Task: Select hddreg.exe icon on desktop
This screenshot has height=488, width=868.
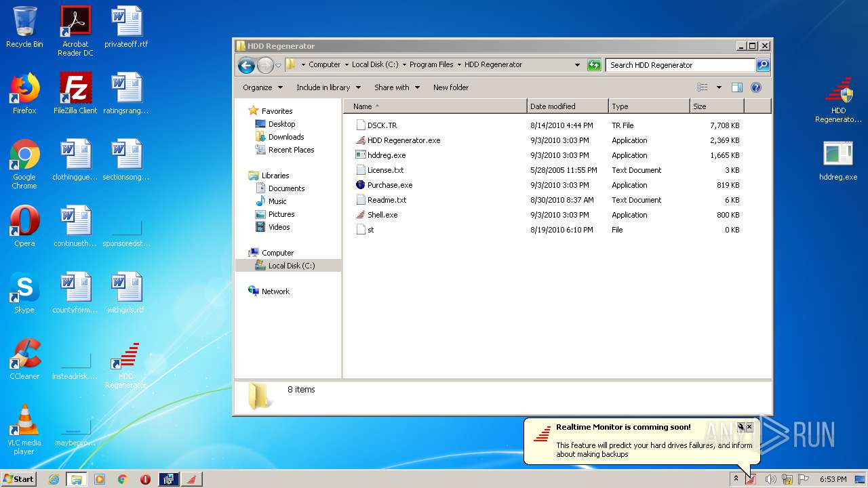Action: (838, 160)
